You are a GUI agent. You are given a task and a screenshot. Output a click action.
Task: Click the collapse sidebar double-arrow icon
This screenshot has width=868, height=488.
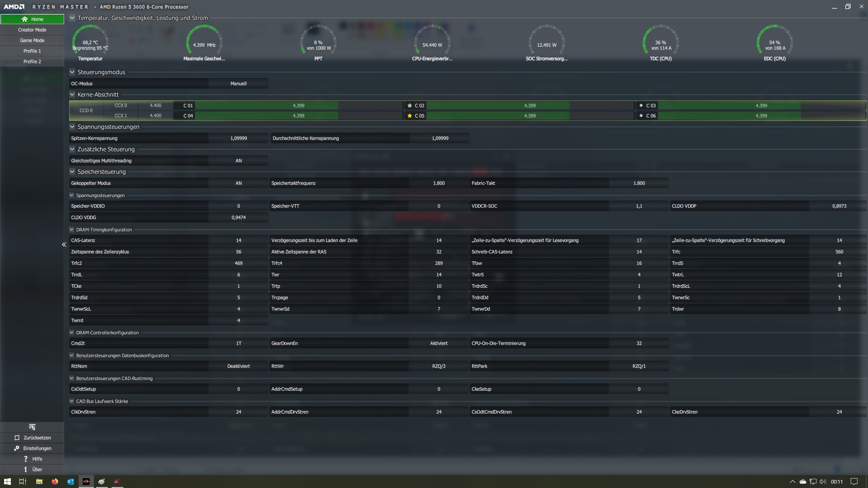64,245
